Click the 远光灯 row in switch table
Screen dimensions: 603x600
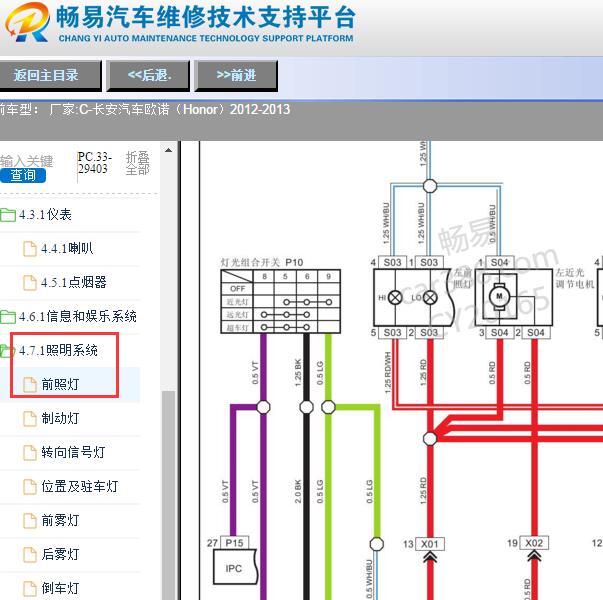point(281,315)
